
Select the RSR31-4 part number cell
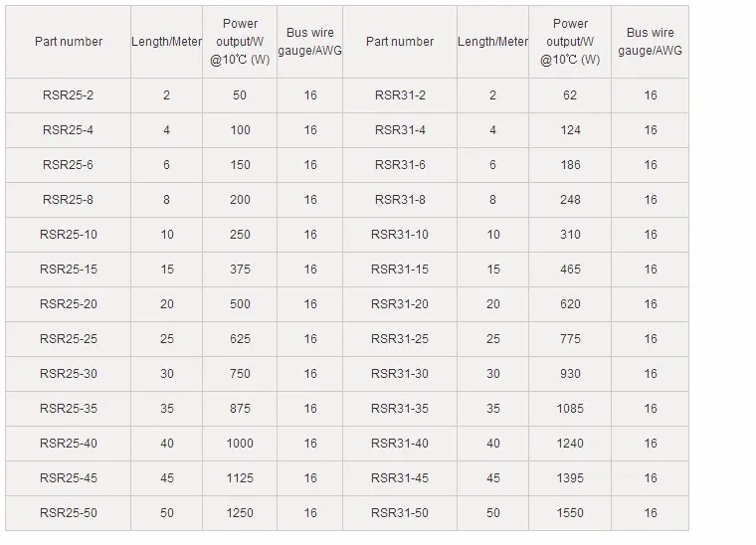coord(400,130)
